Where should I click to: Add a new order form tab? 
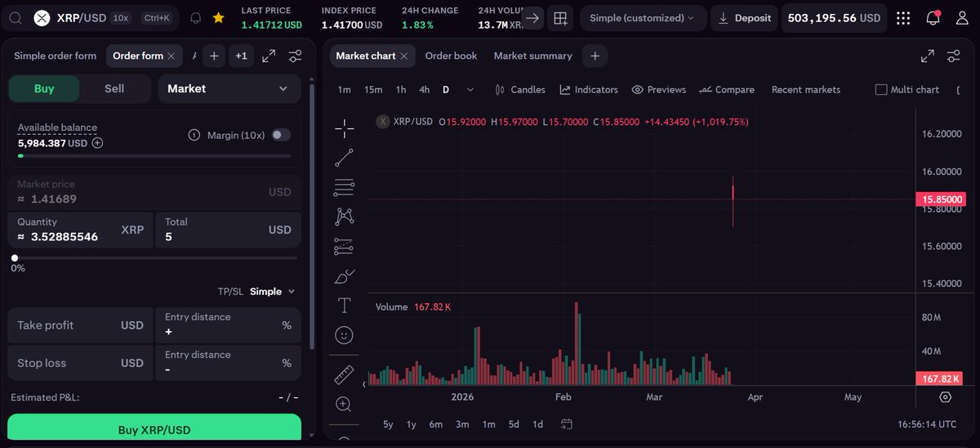coord(214,56)
